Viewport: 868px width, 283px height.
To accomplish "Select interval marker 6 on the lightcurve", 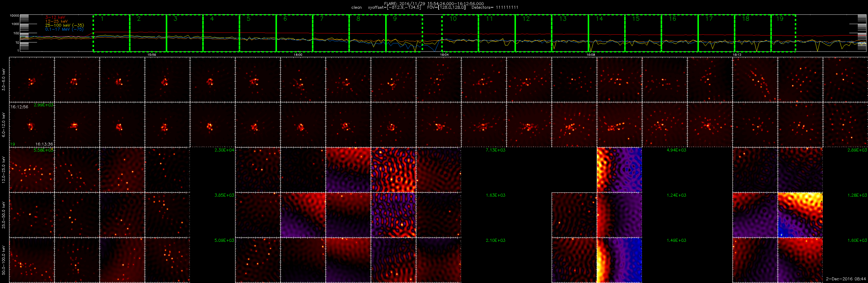I will [285, 19].
